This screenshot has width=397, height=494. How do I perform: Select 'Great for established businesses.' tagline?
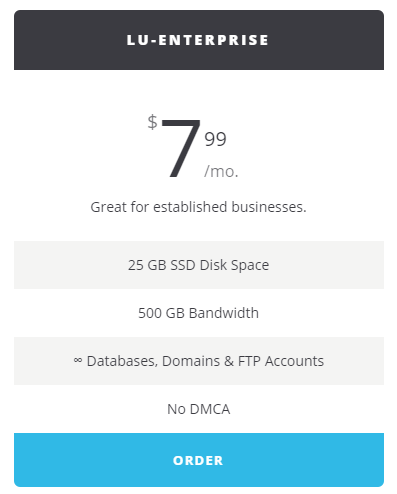(x=199, y=207)
